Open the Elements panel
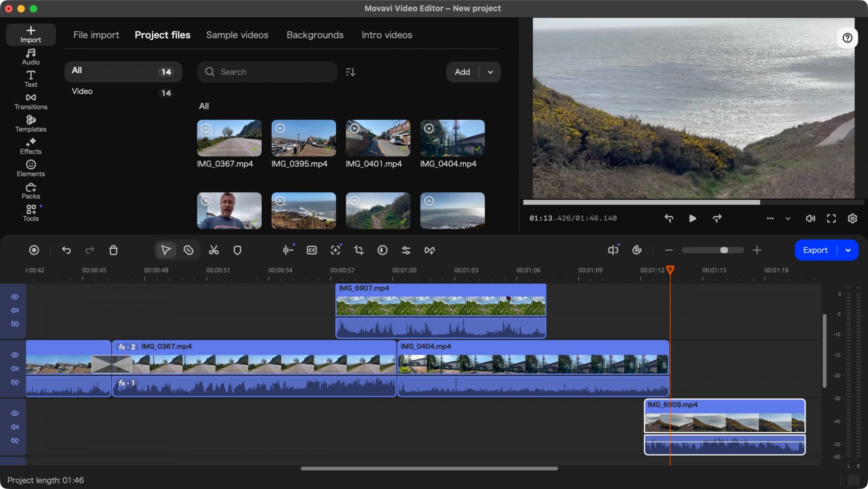This screenshot has width=868, height=489. coord(31,169)
